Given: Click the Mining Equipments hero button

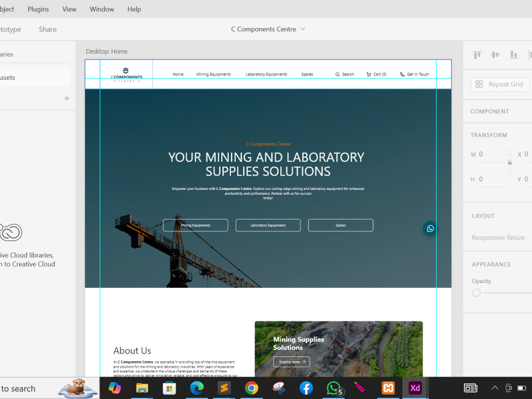Looking at the screenshot, I should coord(195,225).
